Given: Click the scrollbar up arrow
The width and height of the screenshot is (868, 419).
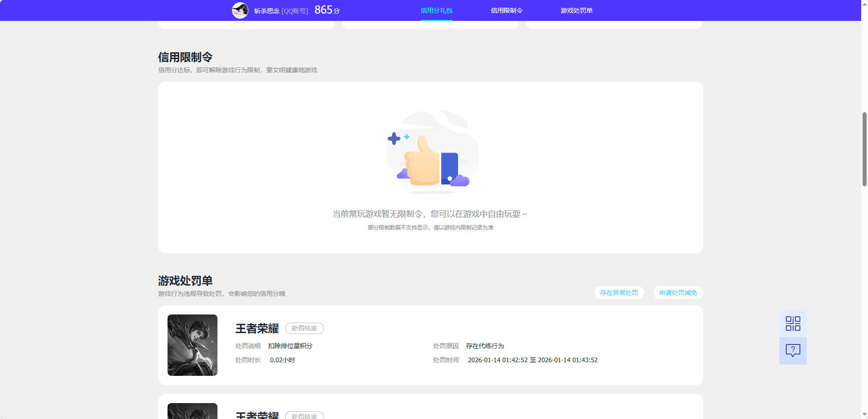Looking at the screenshot, I should point(864,4).
